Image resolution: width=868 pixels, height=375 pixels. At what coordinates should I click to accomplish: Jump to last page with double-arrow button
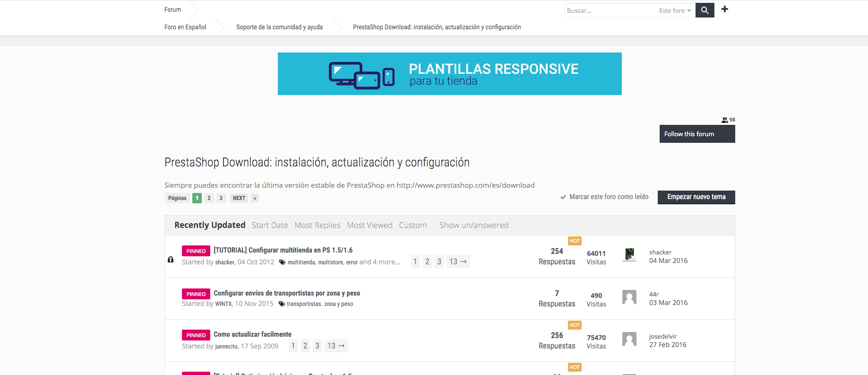coord(255,198)
